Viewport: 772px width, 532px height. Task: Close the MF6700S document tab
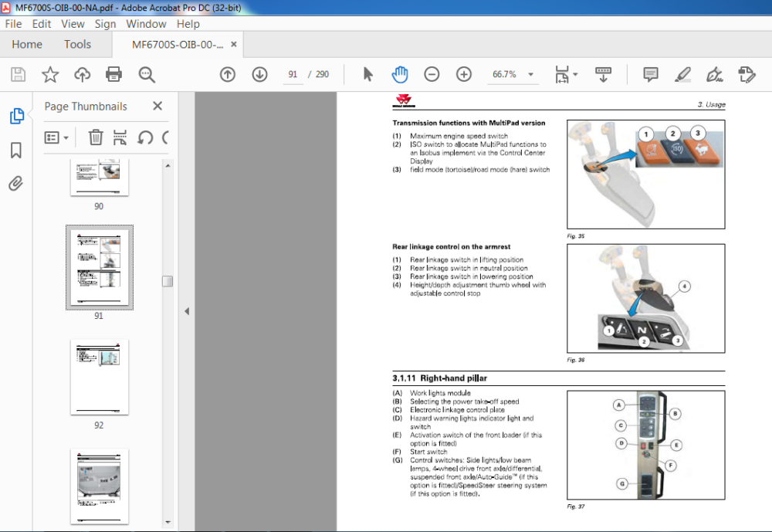(234, 44)
